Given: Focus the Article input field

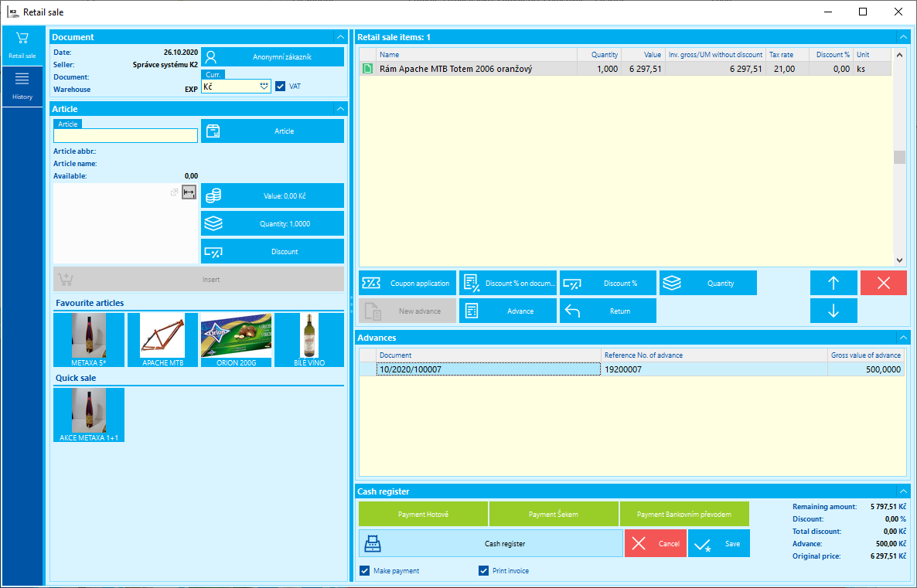Looking at the screenshot, I should coord(126,135).
